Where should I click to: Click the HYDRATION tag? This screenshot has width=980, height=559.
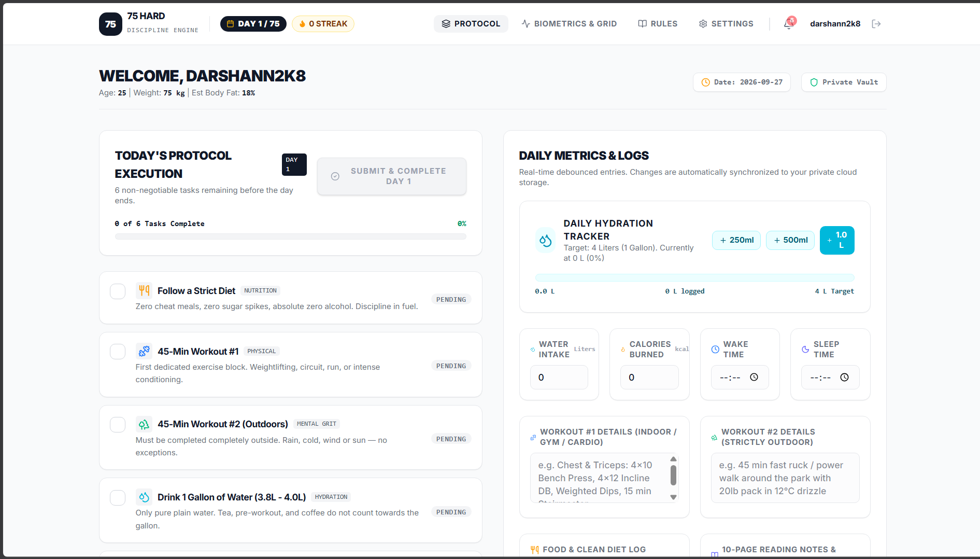click(x=331, y=497)
